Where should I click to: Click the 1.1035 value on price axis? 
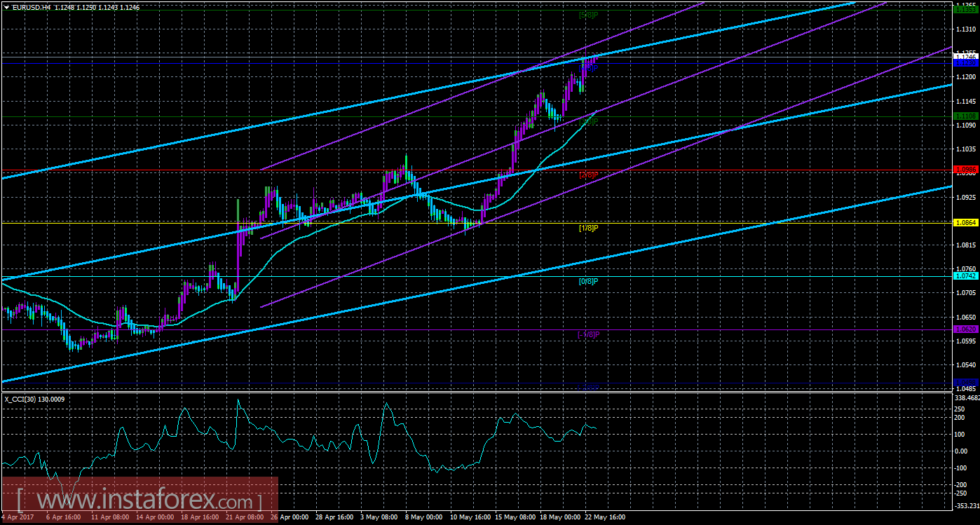[965, 149]
